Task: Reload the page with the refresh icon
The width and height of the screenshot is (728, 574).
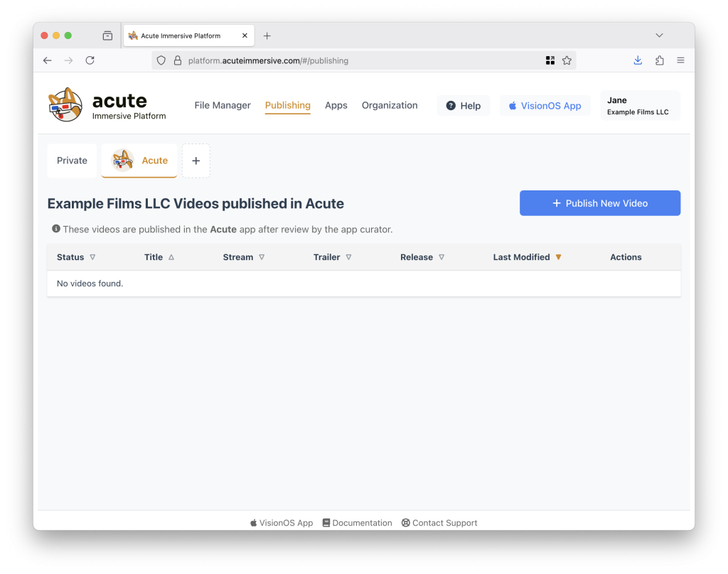Action: point(90,60)
